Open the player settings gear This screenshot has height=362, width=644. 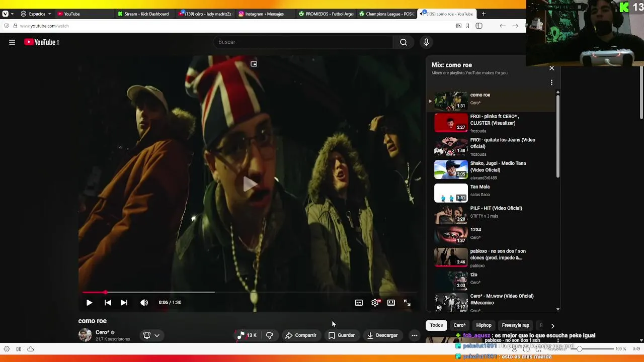pos(375,303)
